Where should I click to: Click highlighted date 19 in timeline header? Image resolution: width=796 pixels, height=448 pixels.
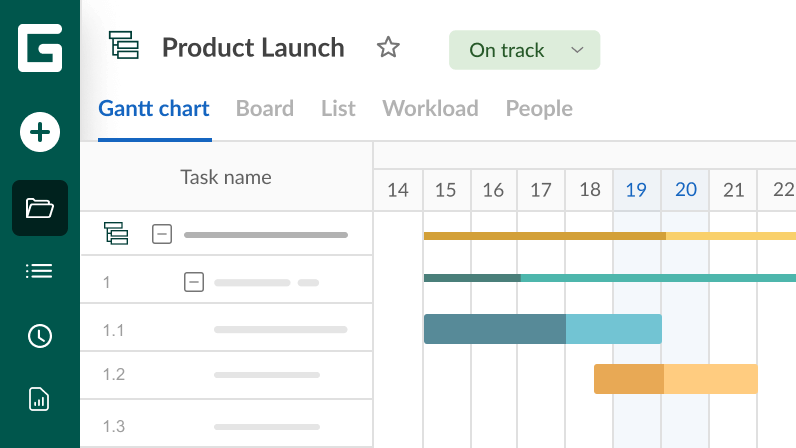click(636, 190)
